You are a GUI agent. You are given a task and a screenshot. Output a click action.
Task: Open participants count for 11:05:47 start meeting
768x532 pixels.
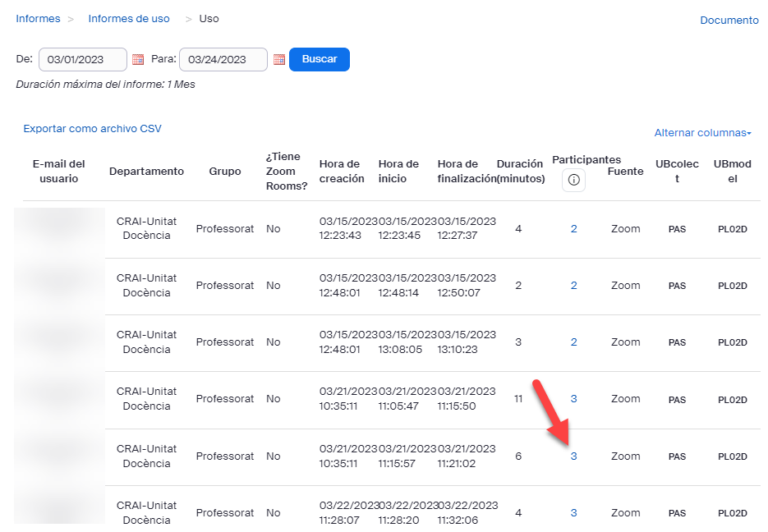[574, 399]
